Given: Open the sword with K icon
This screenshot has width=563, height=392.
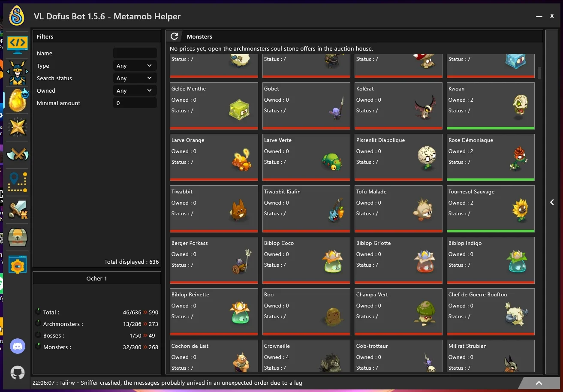Looking at the screenshot, I should click(x=18, y=210).
